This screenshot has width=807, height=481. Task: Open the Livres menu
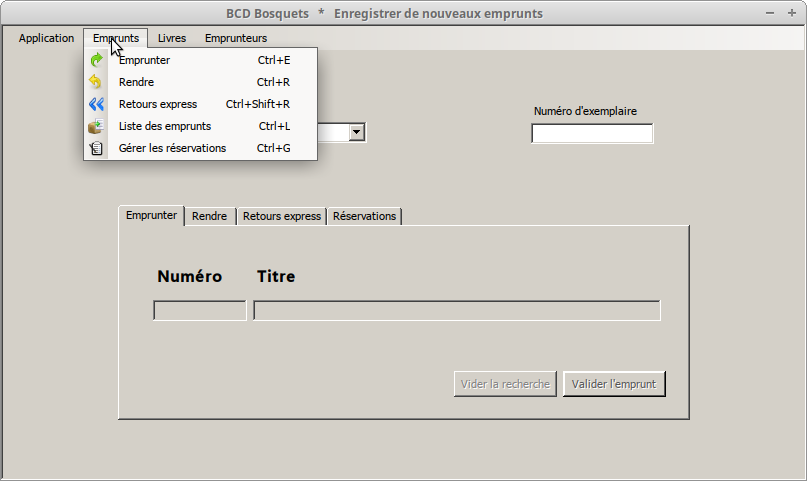172,38
